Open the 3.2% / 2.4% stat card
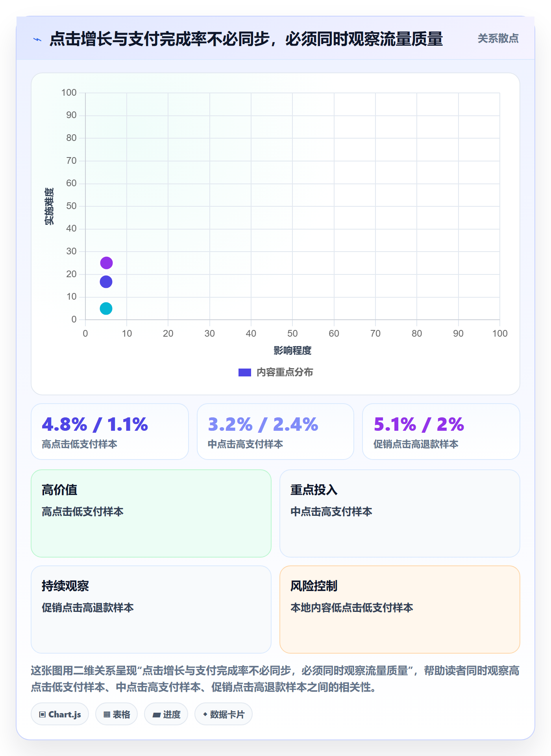This screenshot has height=756, width=551. 275,432
